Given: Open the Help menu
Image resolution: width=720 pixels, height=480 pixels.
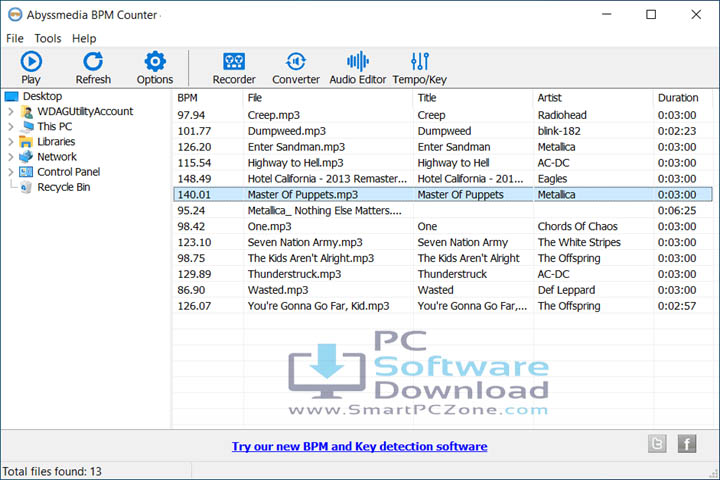Looking at the screenshot, I should point(84,39).
